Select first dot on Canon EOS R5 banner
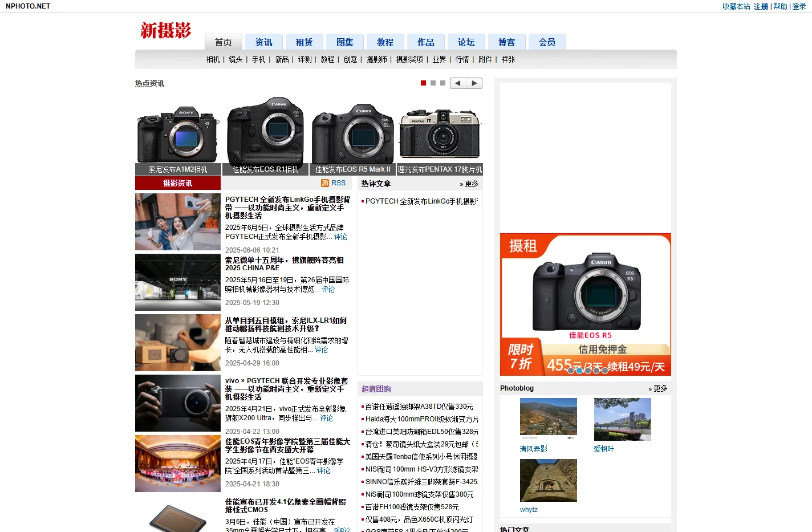This screenshot has width=812, height=532. coord(571,370)
